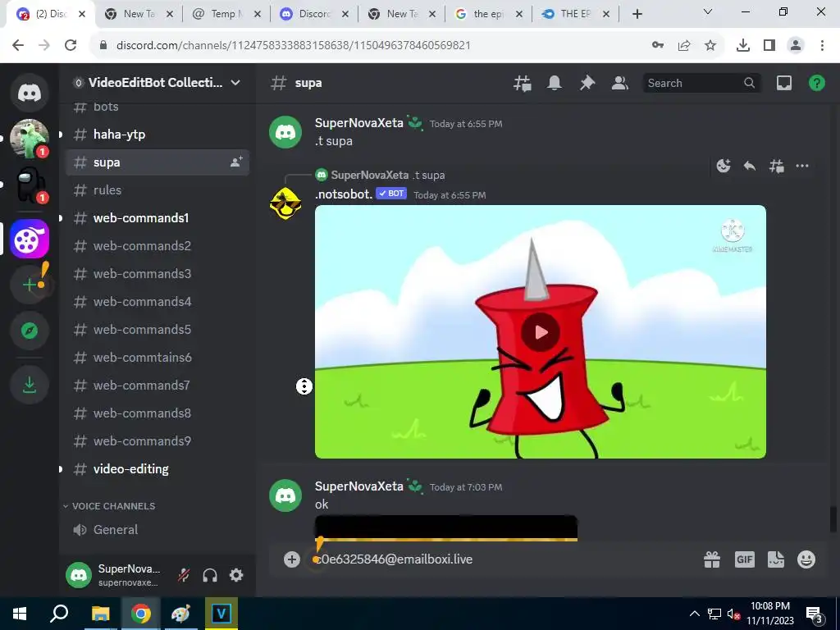Open the web-commtains6 channel
This screenshot has height=630, width=840.
click(157, 358)
